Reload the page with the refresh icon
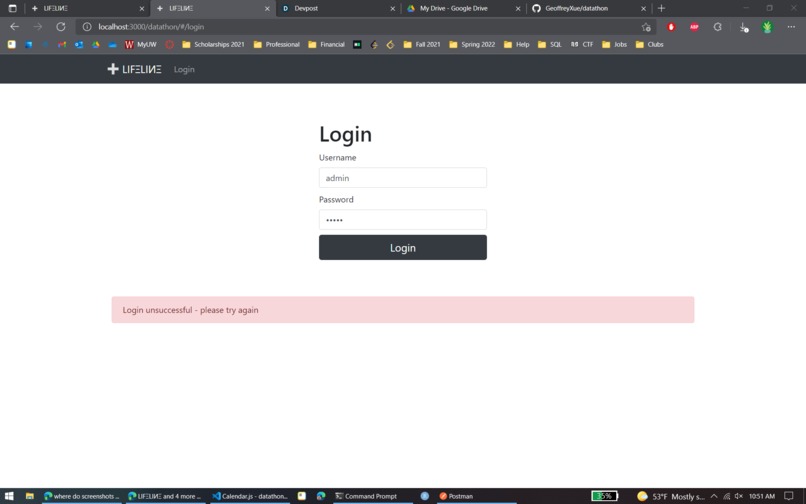Viewport: 806px width, 504px height. pos(61,27)
